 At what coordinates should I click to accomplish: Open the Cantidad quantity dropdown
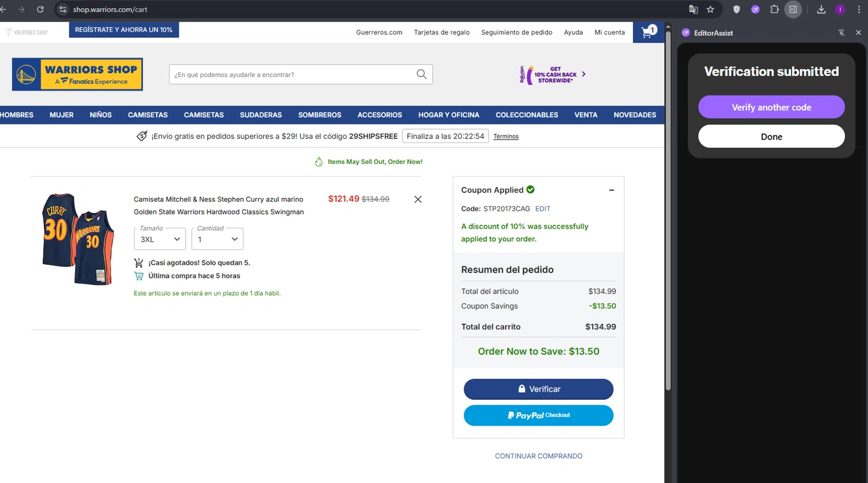click(217, 239)
